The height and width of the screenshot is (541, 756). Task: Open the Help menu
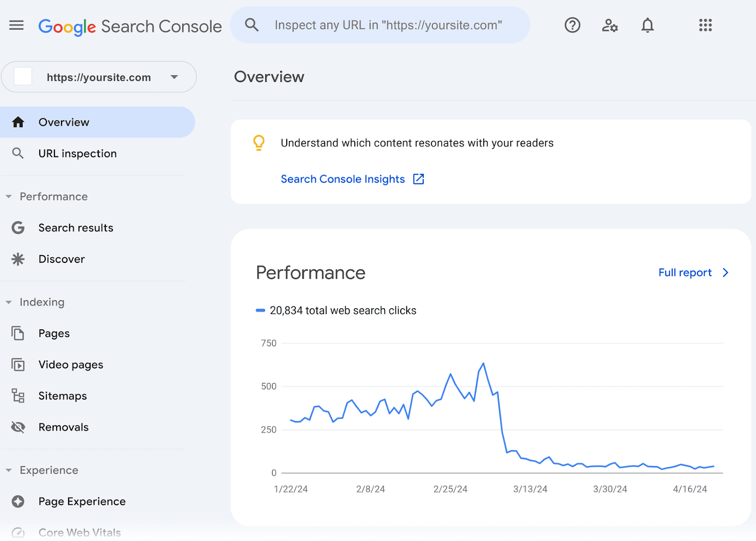[572, 25]
